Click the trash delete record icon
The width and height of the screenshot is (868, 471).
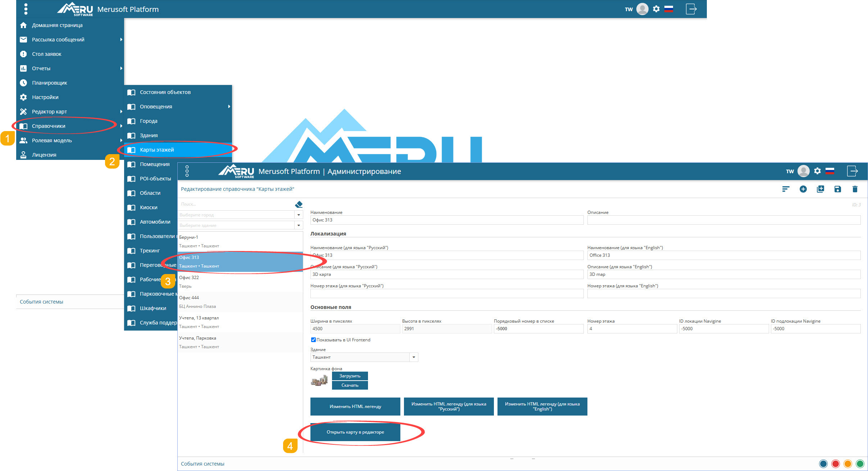tap(855, 189)
